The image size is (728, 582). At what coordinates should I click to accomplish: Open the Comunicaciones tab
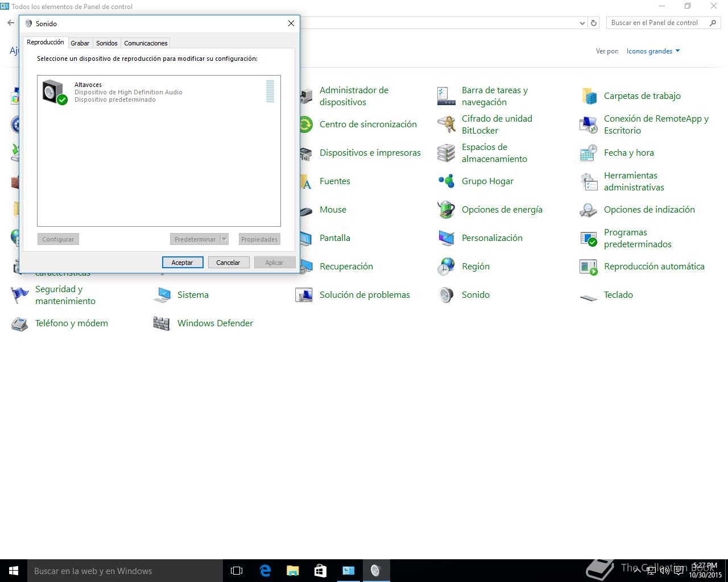(146, 43)
